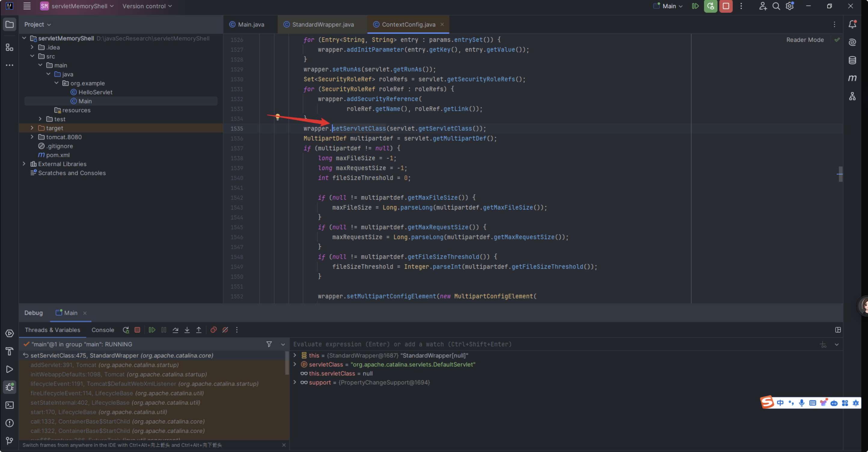Open the Database tool window icon
Screen dimensions: 868x452
coord(852,60)
